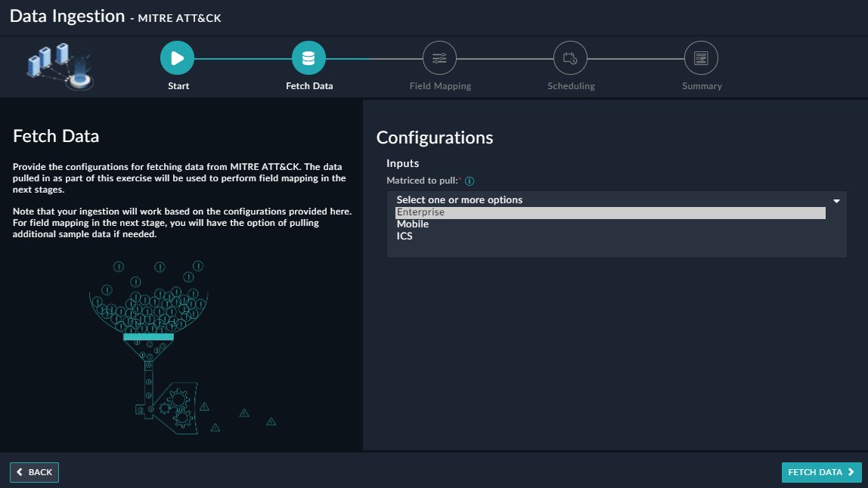
Task: Click the 'Field Mapping' step label
Action: pyautogui.click(x=440, y=86)
